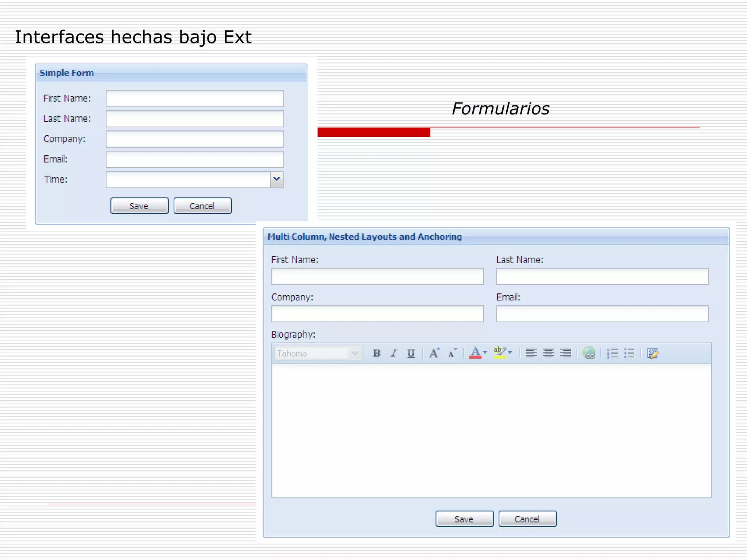
Task: Click the Biography: label
Action: point(293,335)
